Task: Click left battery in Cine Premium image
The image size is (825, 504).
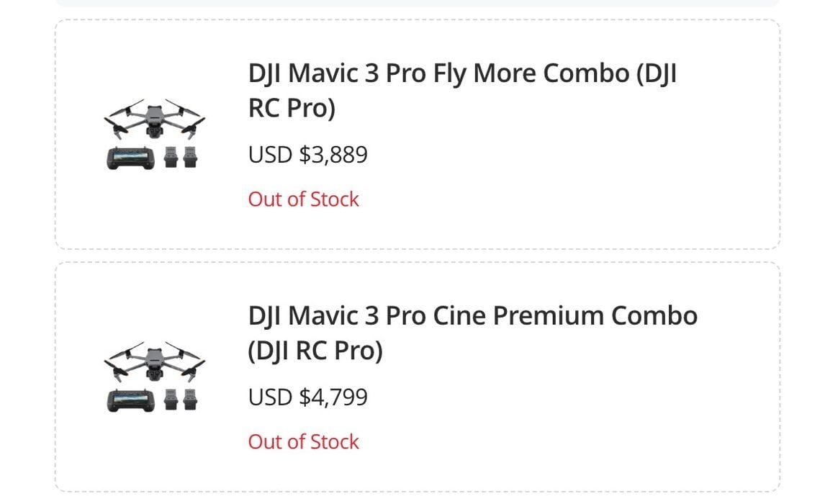Action: point(171,400)
